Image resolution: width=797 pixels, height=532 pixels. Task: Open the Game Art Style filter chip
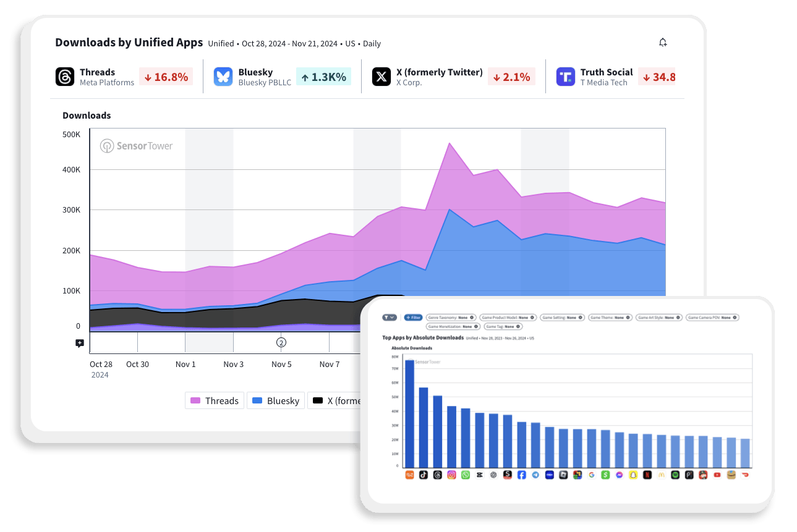659,318
